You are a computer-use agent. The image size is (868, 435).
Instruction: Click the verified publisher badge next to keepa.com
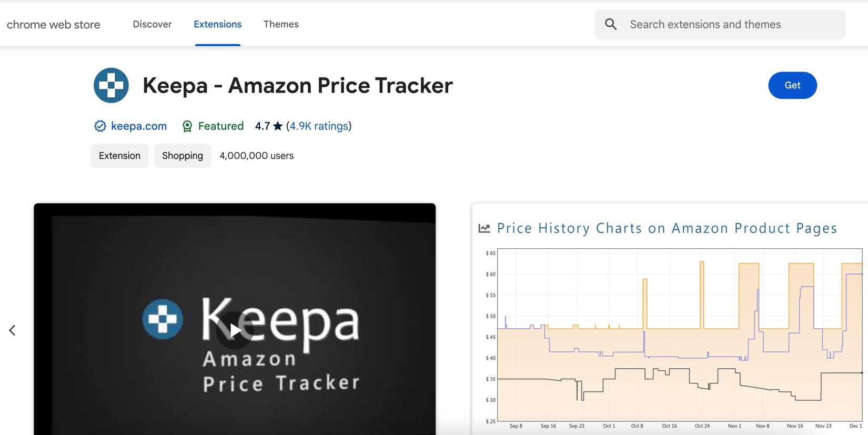pos(99,126)
